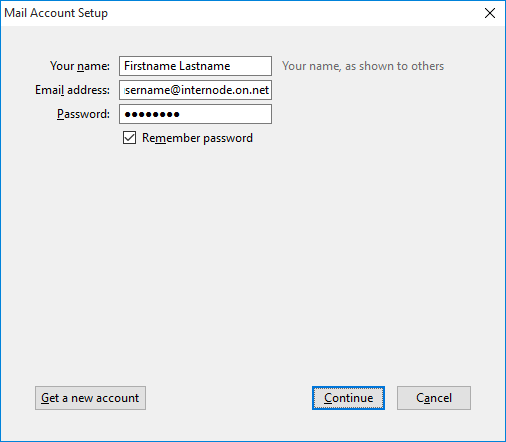Click the Remember password label text
506x442 pixels.
click(x=197, y=138)
